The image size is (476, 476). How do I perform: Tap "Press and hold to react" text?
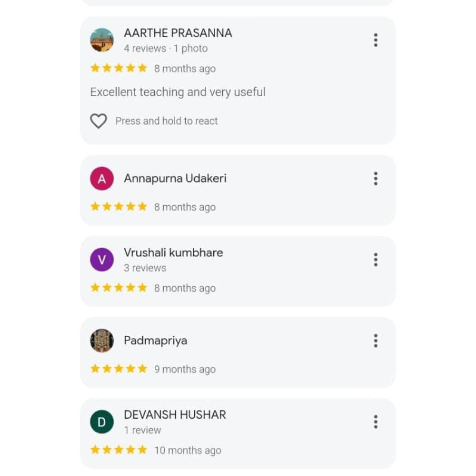click(167, 121)
